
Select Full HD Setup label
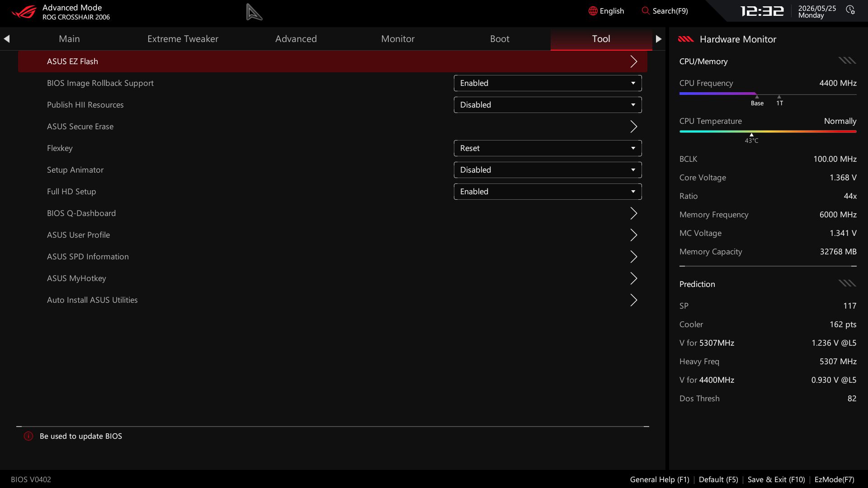click(71, 192)
